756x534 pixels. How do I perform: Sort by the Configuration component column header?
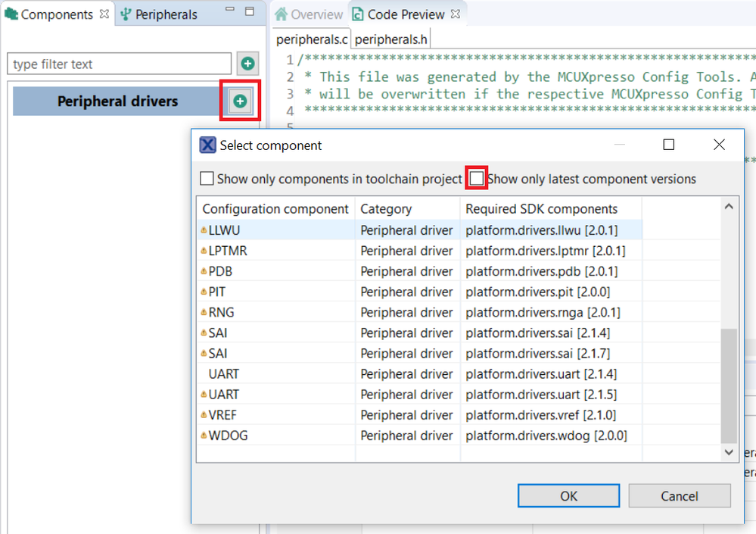[275, 209]
